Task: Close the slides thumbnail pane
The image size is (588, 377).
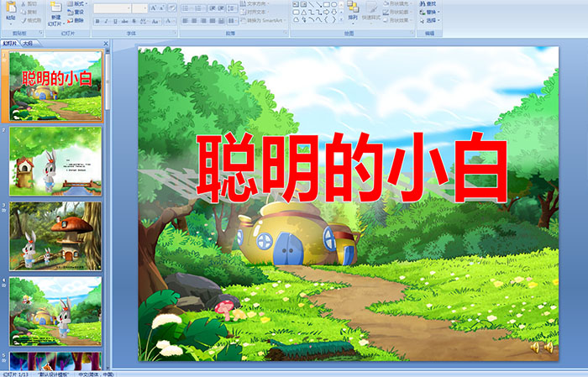Action: point(106,44)
